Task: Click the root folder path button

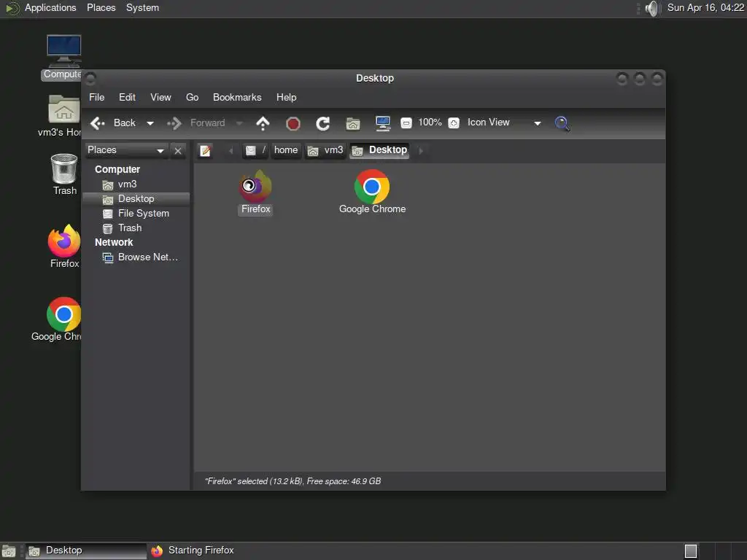Action: 256,150
